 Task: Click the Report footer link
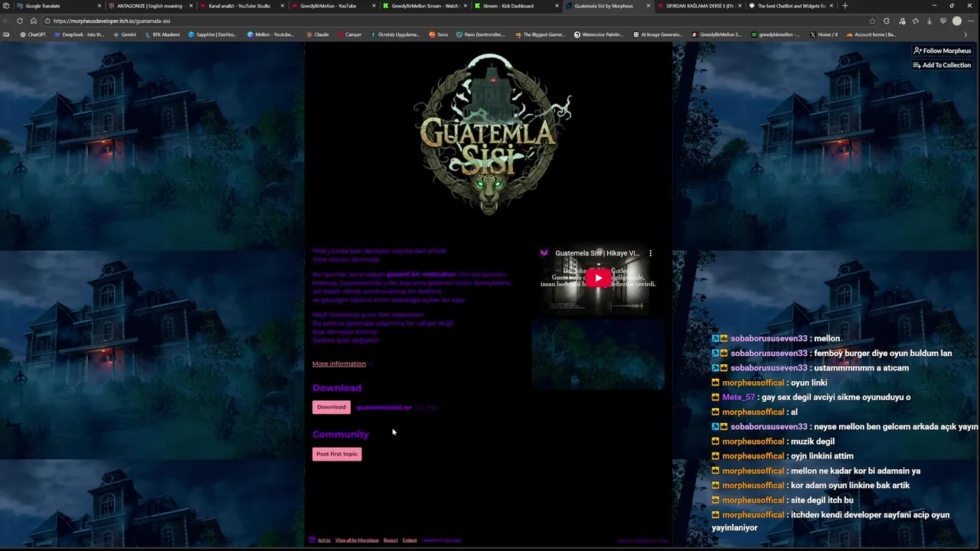[390, 540]
